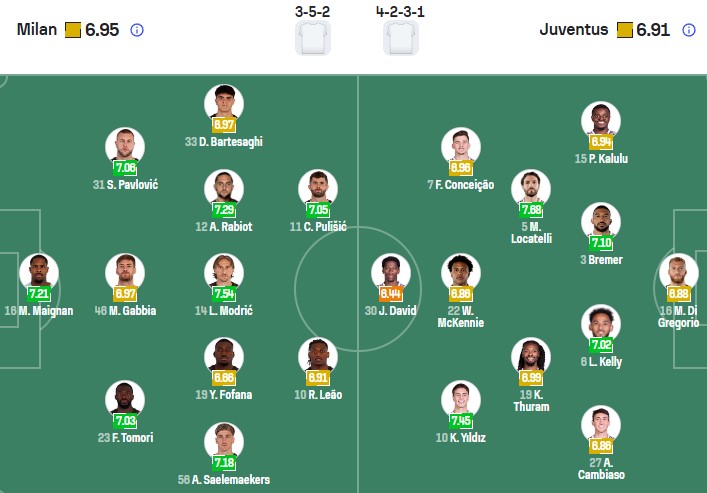Screen dimensions: 707x493
Task: Open the M. Locatelli name label
Action: (530, 234)
